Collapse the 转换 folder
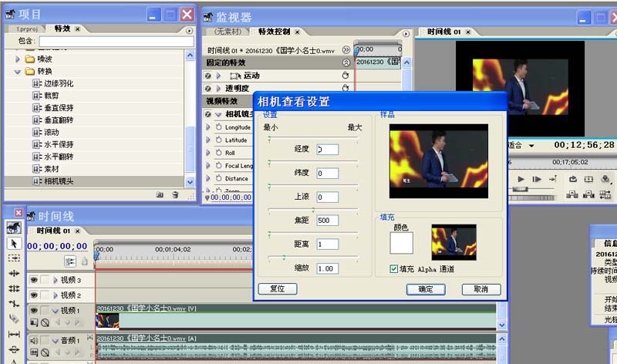Image resolution: width=617 pixels, height=364 pixels. coord(17,71)
